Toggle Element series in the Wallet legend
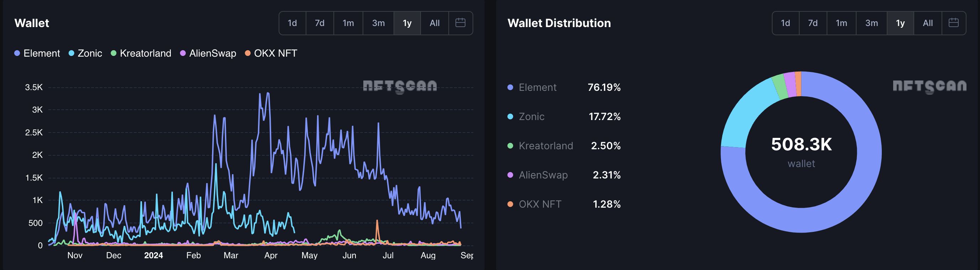This screenshot has width=980, height=270. tap(37, 53)
